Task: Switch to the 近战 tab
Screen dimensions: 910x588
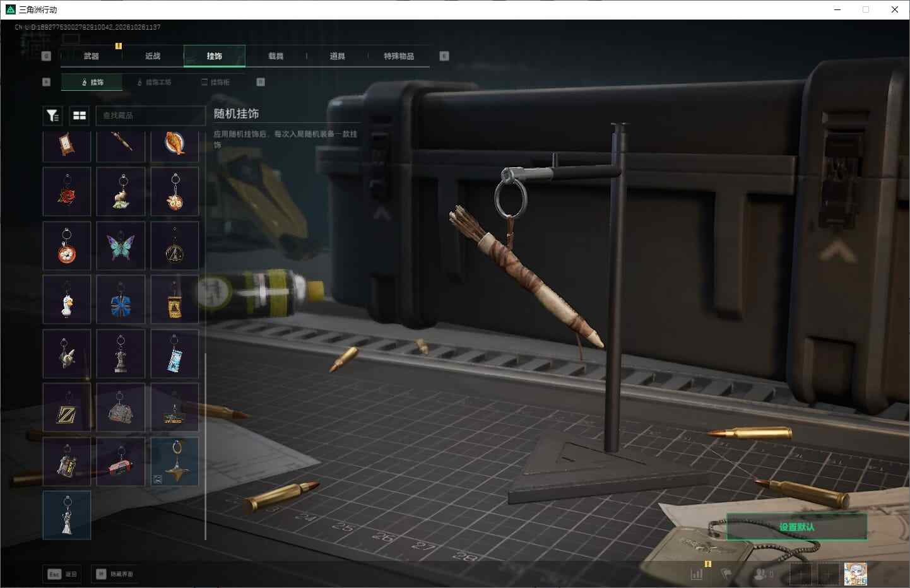Action: point(153,56)
